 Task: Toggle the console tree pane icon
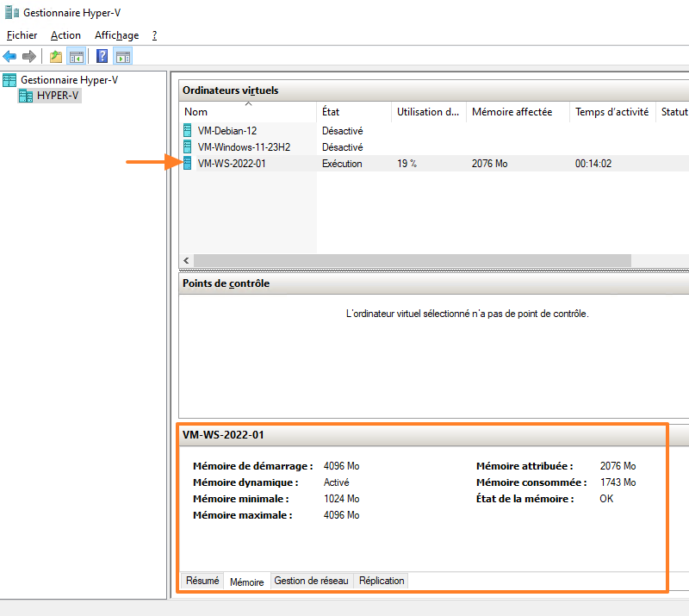tap(77, 57)
